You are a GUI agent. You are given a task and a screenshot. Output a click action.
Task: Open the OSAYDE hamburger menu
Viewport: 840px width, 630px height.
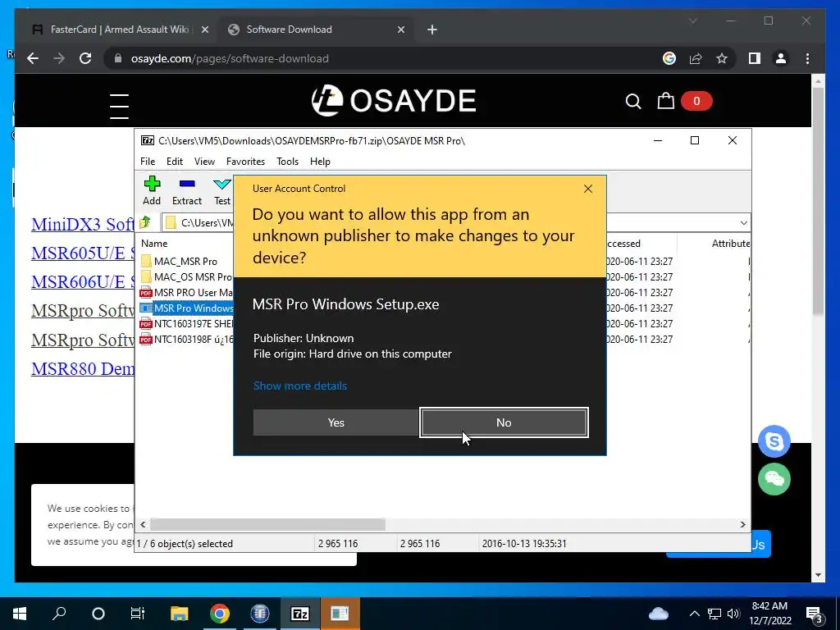(x=119, y=106)
